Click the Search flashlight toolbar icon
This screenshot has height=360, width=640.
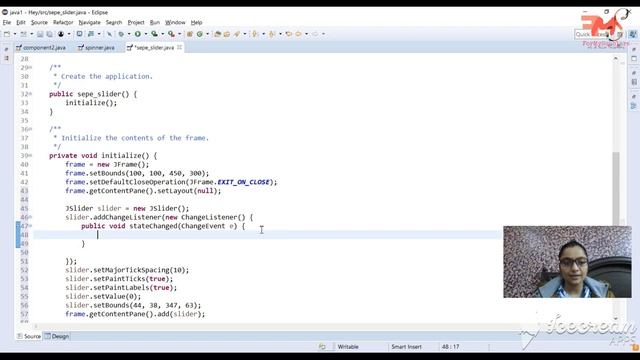[x=237, y=34]
